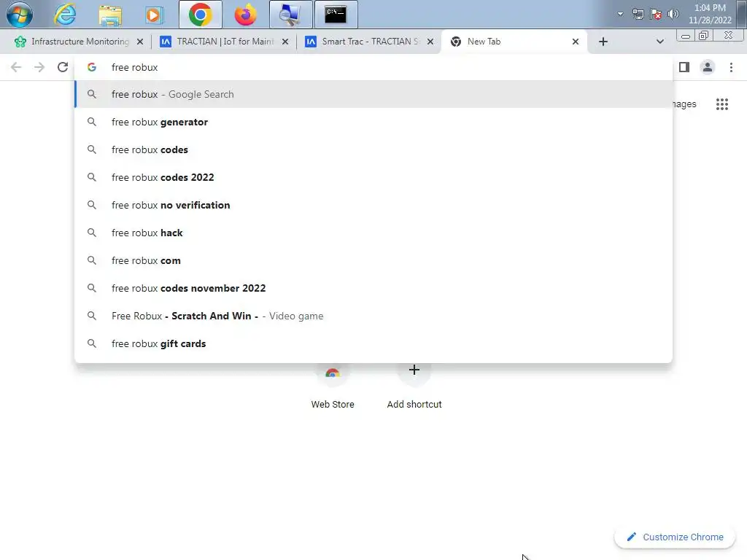The width and height of the screenshot is (747, 560).
Task: Close the New Tab tab
Action: 576,42
